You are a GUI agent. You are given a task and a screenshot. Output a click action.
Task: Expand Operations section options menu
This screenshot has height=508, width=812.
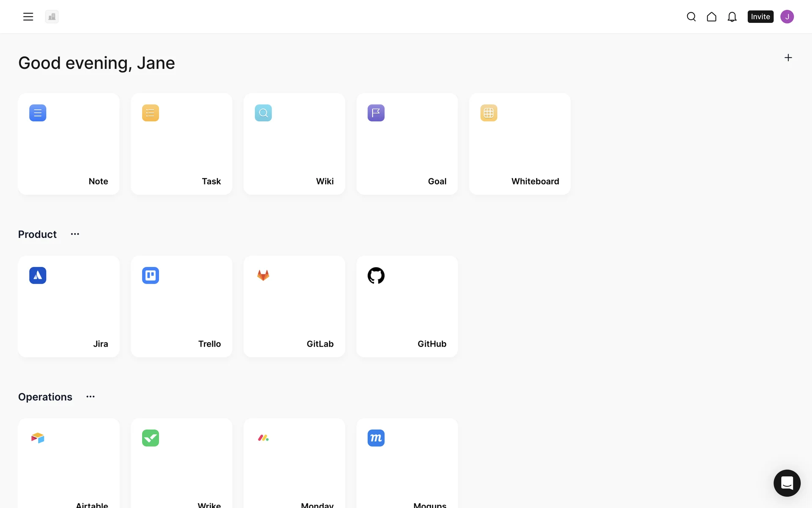[x=91, y=397]
